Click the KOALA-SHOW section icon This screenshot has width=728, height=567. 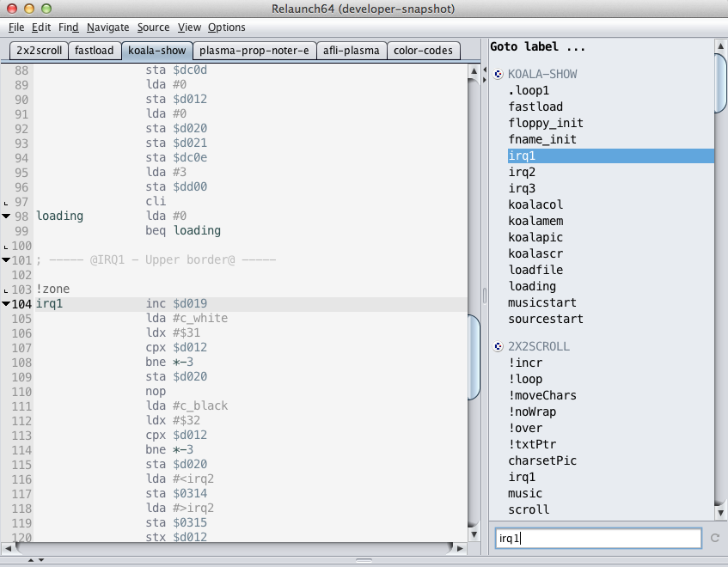point(499,74)
